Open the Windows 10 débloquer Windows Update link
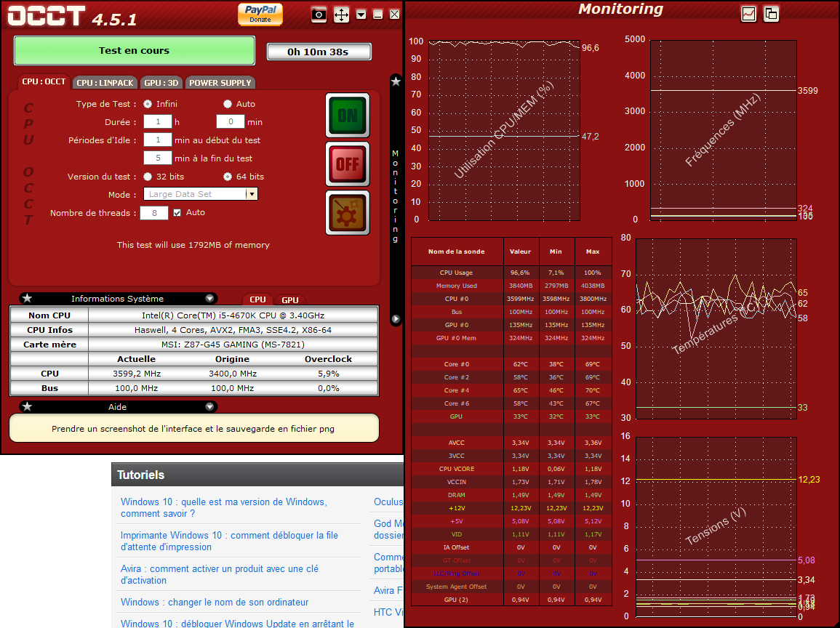Image resolution: width=840 pixels, height=628 pixels. [x=237, y=623]
